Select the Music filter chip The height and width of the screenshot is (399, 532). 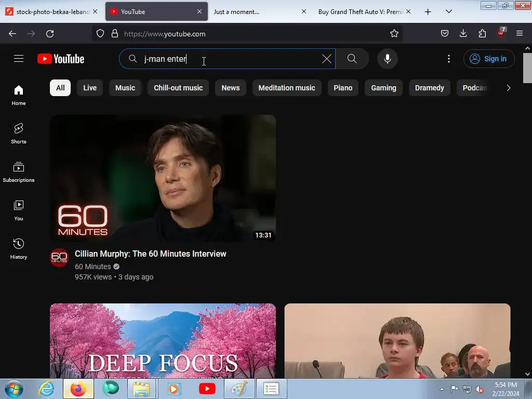[125, 88]
